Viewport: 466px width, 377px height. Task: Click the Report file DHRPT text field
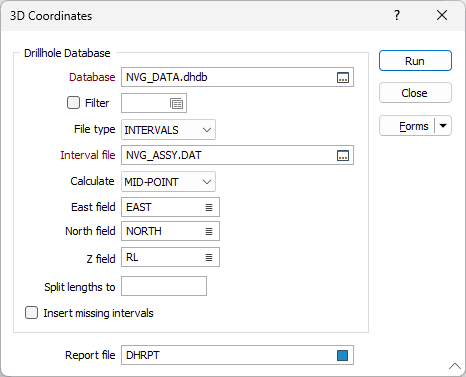[229, 355]
